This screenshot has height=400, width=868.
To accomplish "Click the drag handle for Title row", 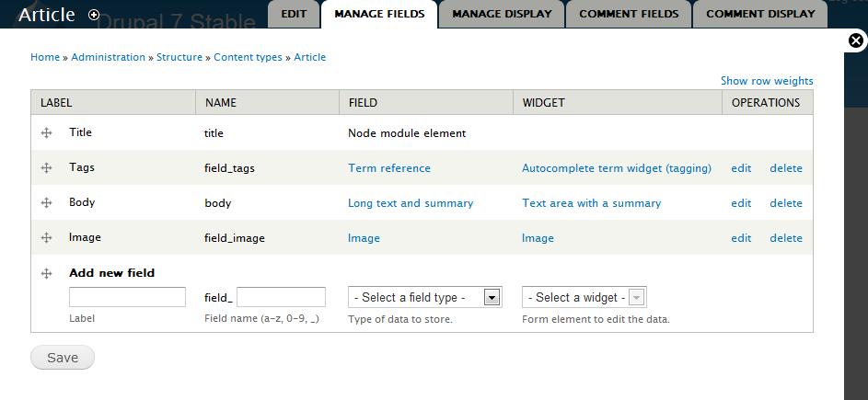I will (47, 132).
